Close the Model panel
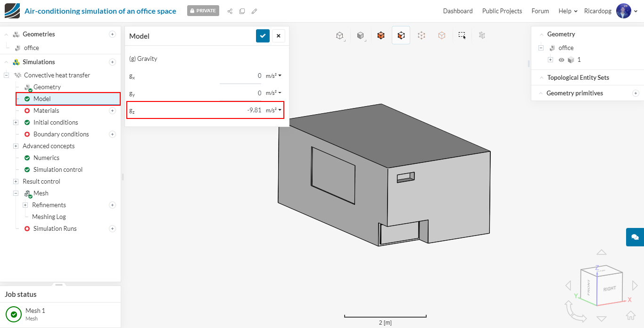The height and width of the screenshot is (328, 644). click(x=278, y=36)
